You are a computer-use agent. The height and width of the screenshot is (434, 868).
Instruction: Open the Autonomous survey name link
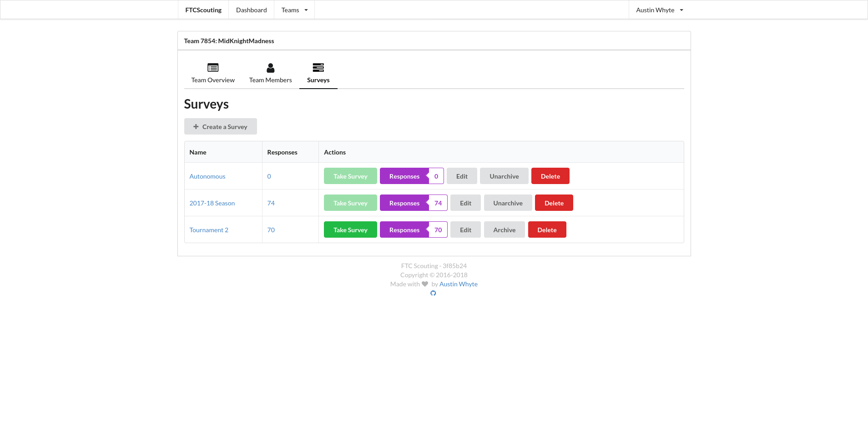point(207,176)
